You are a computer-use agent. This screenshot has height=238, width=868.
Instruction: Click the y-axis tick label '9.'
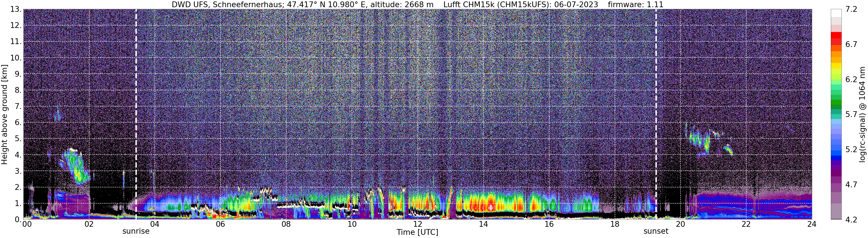click(x=18, y=74)
